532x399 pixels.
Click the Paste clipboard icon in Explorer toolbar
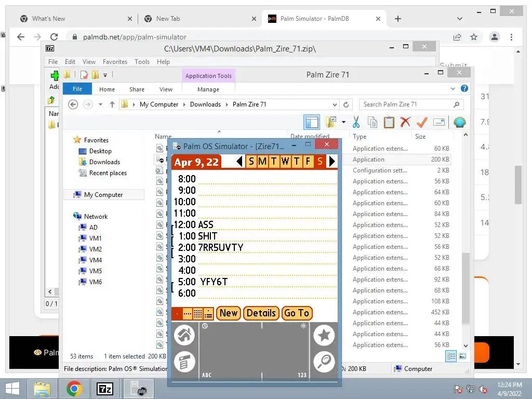(389, 122)
